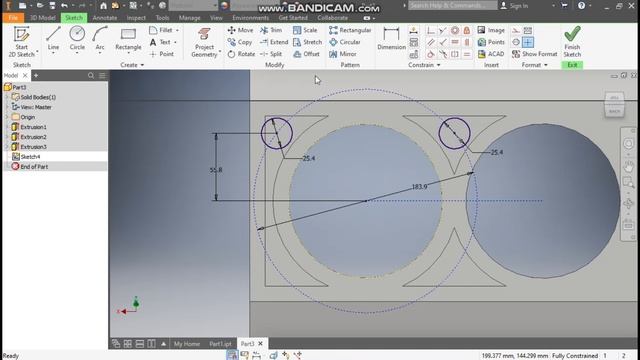Mirror the sketch geometry
The height and width of the screenshot is (360, 640).
[343, 54]
